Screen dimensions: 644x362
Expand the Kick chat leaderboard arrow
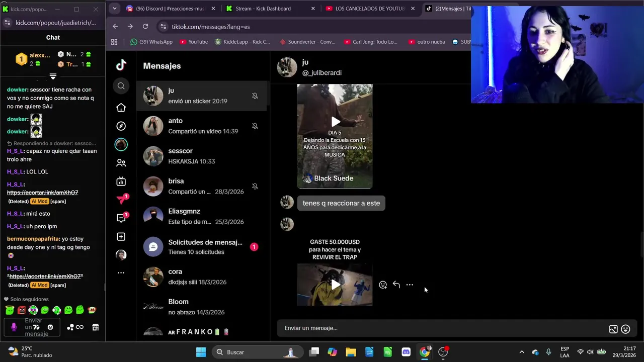(x=53, y=76)
